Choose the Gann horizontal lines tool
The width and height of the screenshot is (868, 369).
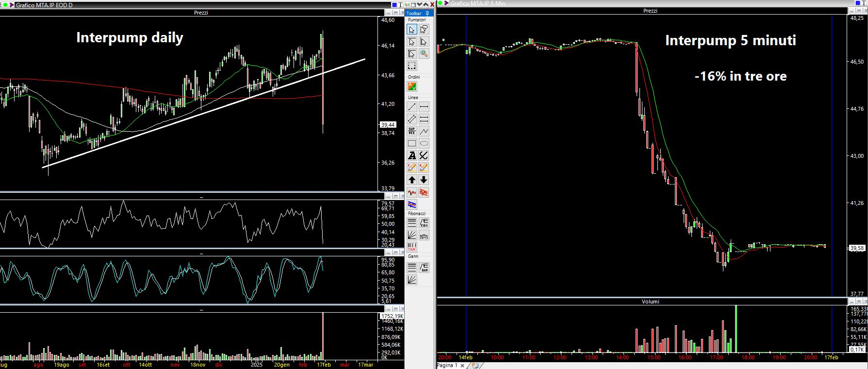coord(412,267)
